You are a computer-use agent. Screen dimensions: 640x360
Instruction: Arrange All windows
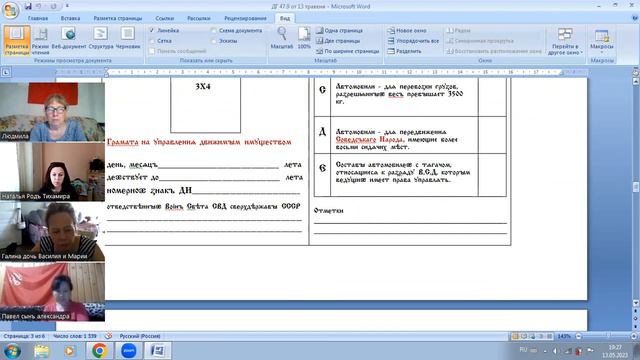(413, 41)
